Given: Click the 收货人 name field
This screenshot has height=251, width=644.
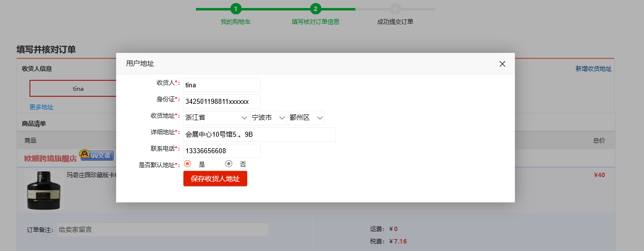Looking at the screenshot, I should pos(222,85).
